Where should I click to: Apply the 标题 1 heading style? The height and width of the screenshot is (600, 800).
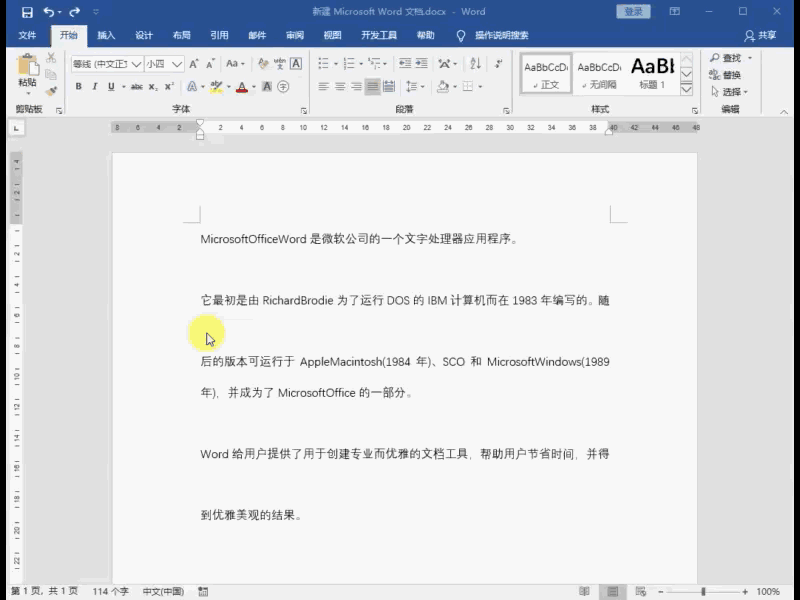[653, 74]
